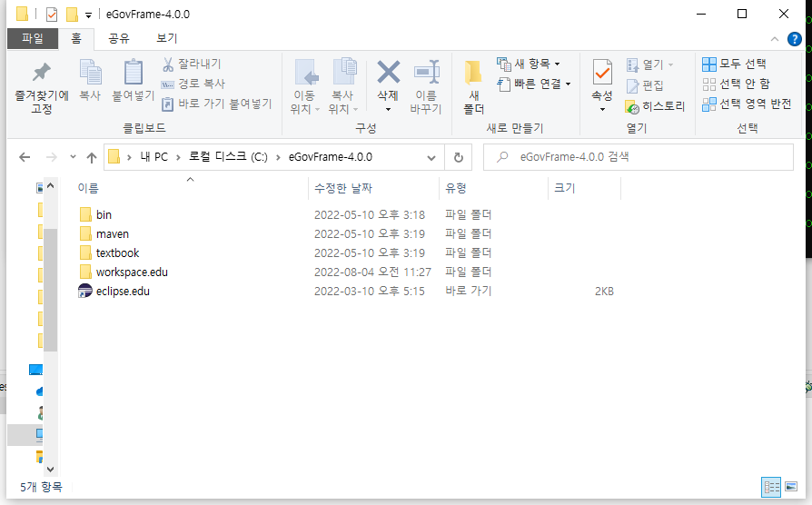This screenshot has height=505, width=812.
Task: Click 바로 가기 붙여넣기 paste shortcut
Action: pos(216,104)
